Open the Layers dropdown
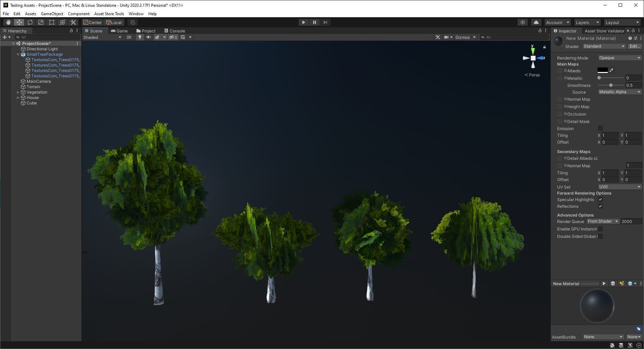This screenshot has height=349, width=644. tap(587, 22)
